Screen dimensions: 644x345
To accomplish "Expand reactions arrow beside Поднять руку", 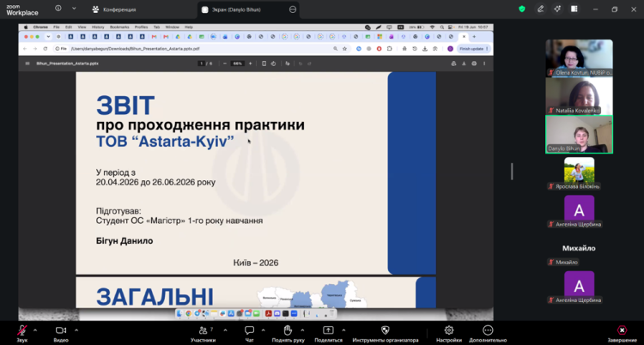I will 303,330.
